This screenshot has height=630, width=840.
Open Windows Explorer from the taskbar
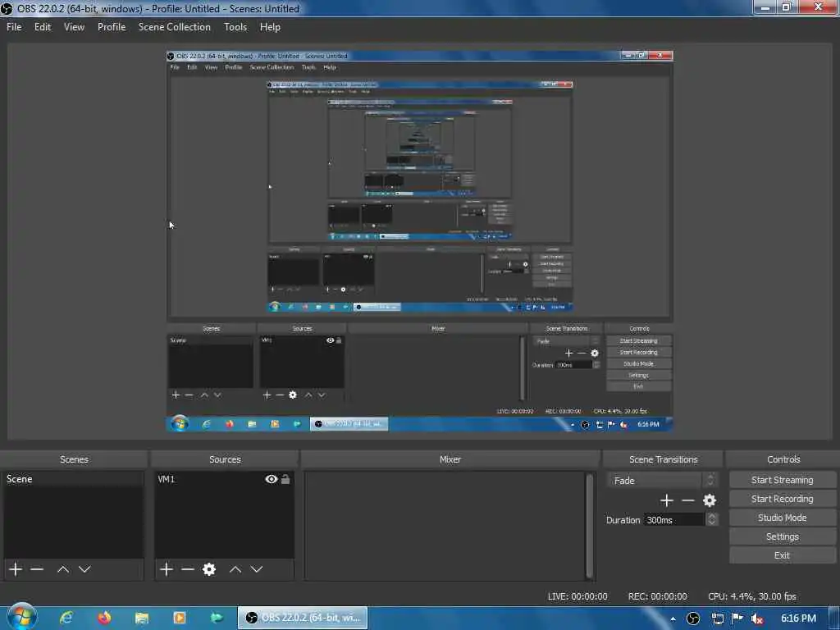[x=141, y=618]
